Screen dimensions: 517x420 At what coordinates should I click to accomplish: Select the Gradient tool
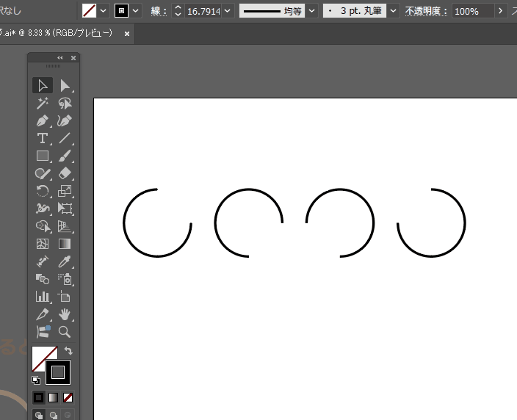(65, 244)
